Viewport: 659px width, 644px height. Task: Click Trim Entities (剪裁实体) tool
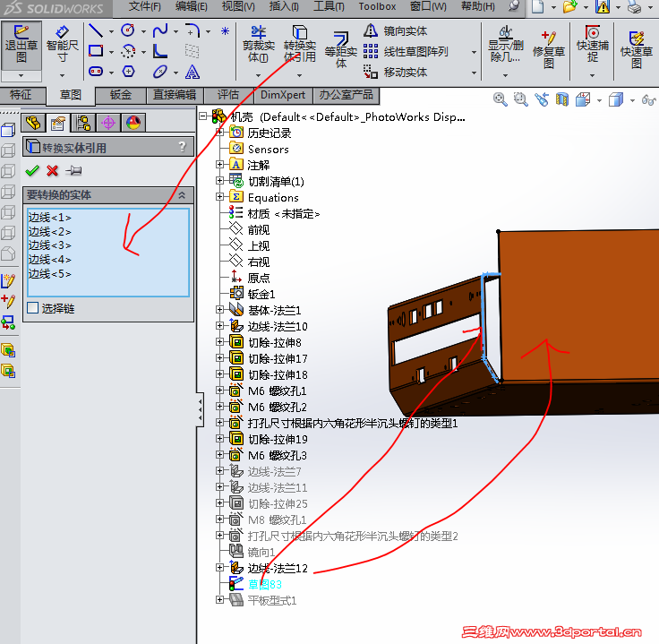pyautogui.click(x=259, y=45)
